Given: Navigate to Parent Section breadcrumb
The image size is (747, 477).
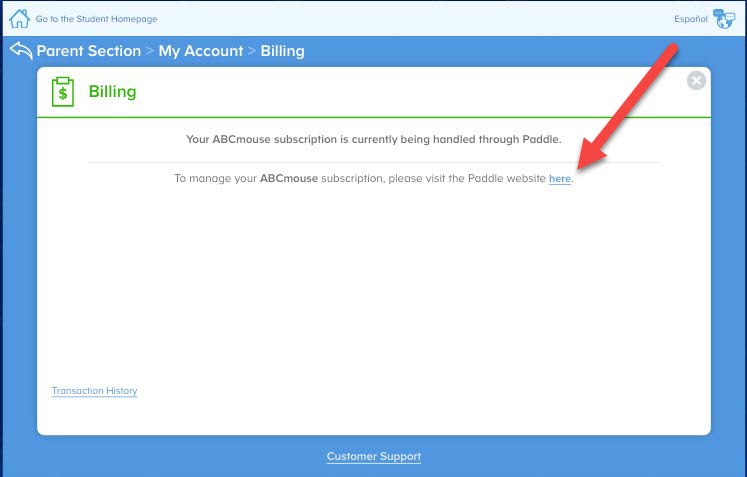Looking at the screenshot, I should (x=88, y=51).
